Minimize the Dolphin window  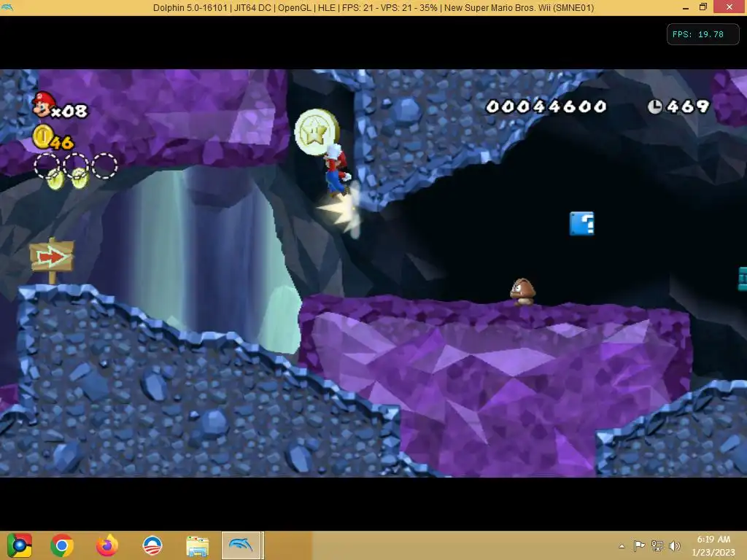point(686,7)
